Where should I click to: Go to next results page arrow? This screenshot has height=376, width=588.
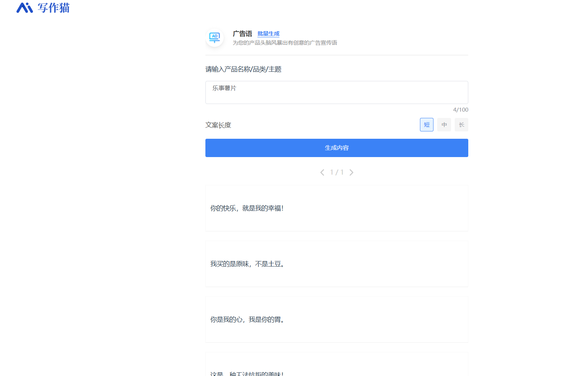coord(351,172)
